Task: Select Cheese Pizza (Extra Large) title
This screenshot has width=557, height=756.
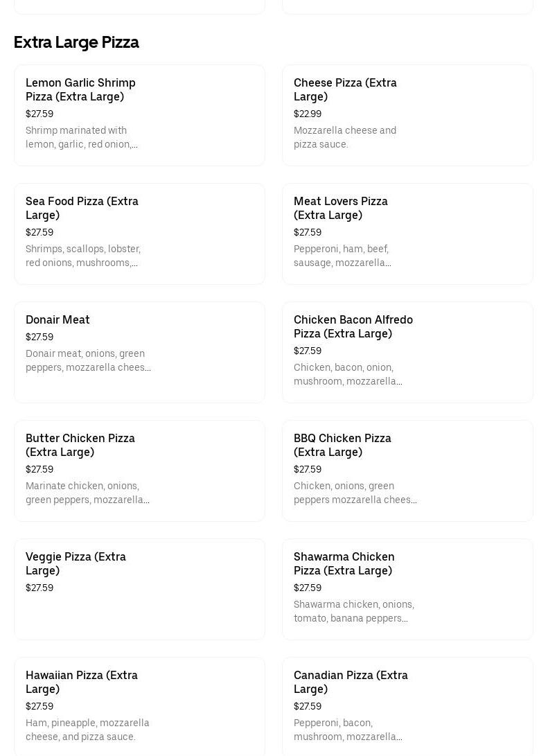Action: (x=345, y=89)
